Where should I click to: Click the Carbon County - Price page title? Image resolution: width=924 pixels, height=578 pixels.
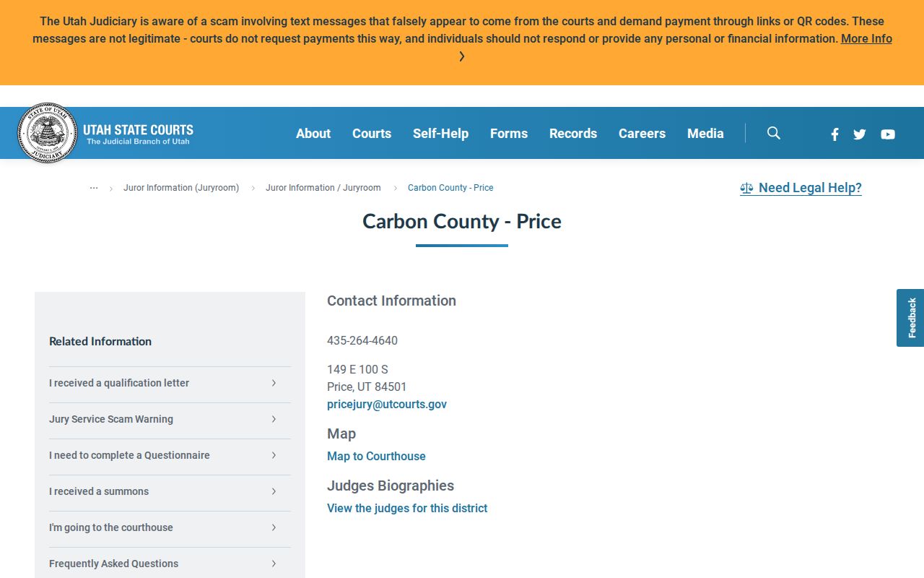click(462, 221)
